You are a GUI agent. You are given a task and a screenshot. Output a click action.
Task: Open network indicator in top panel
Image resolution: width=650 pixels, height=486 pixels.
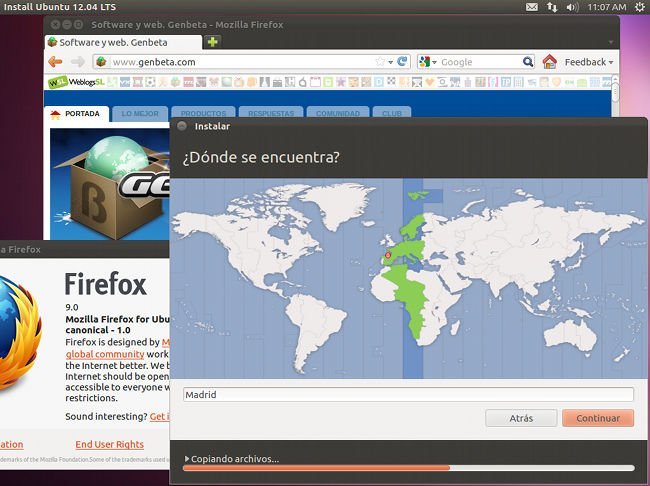pos(552,7)
